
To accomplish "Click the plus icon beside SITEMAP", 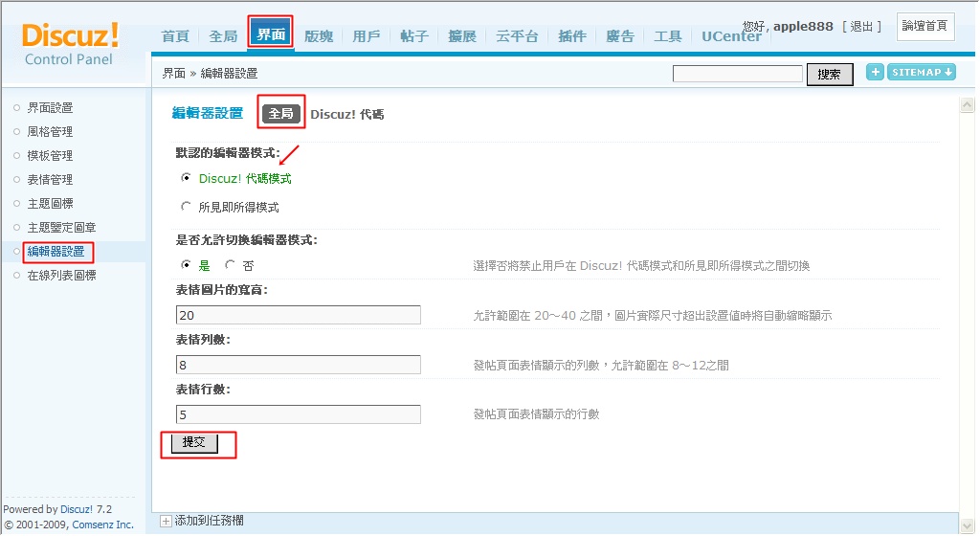I will pos(875,72).
